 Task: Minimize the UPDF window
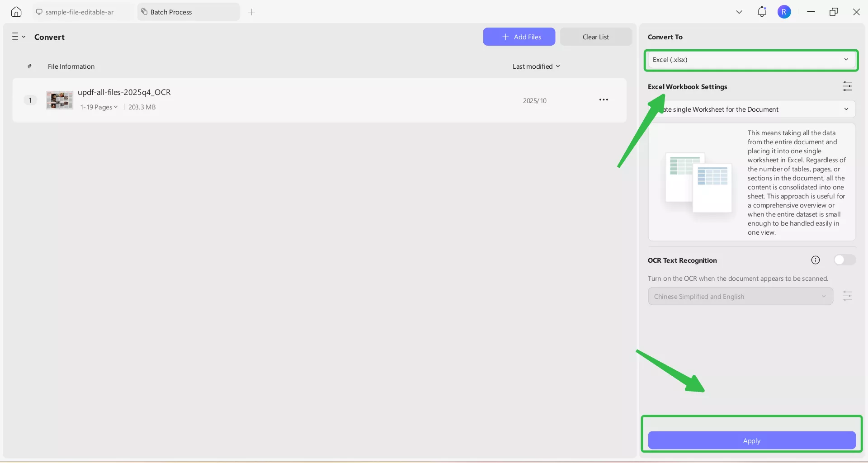point(811,12)
